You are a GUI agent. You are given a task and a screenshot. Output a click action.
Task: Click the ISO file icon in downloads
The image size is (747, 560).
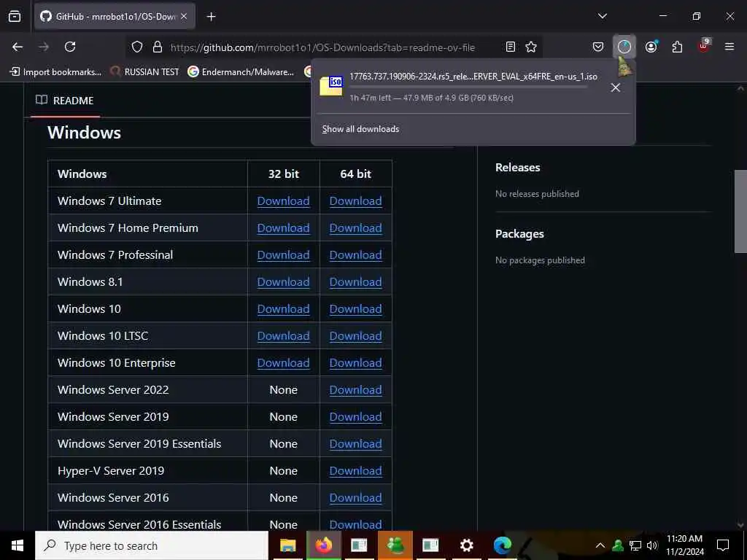(x=331, y=86)
